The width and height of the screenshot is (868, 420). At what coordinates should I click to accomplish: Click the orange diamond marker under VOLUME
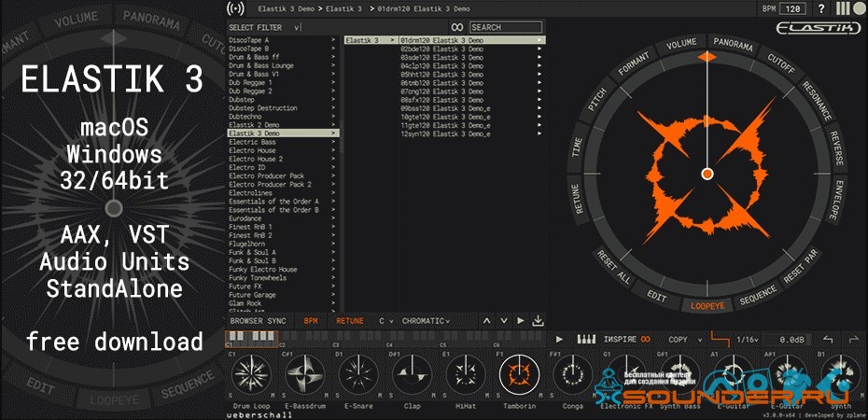point(707,57)
